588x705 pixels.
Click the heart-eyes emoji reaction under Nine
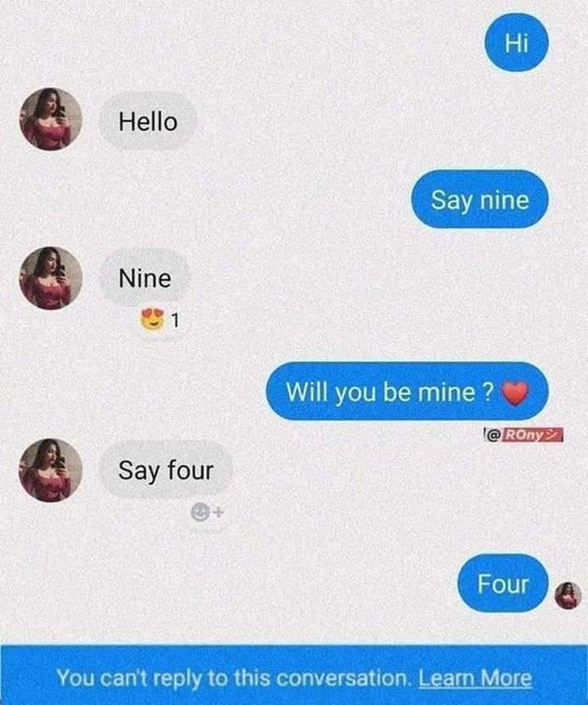152,319
